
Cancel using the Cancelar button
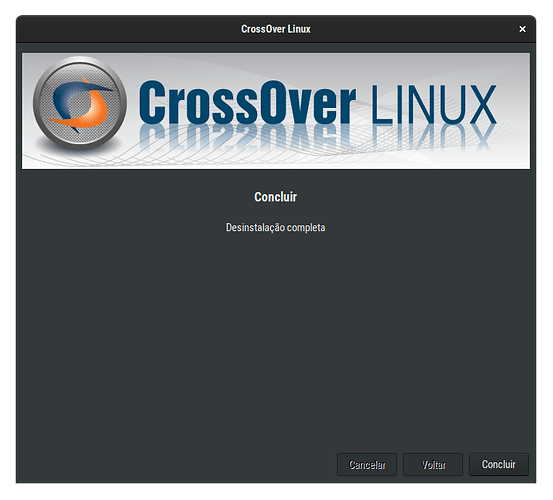click(x=367, y=464)
